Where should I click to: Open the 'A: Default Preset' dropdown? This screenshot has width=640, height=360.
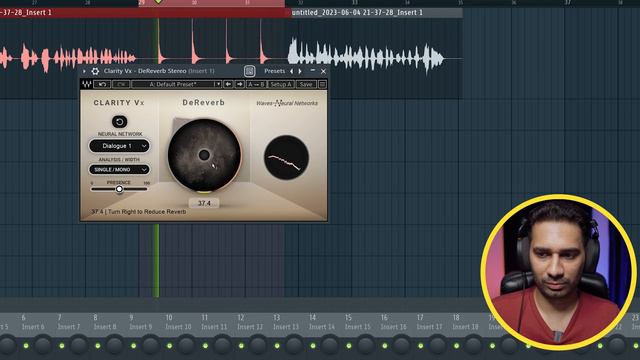click(176, 84)
